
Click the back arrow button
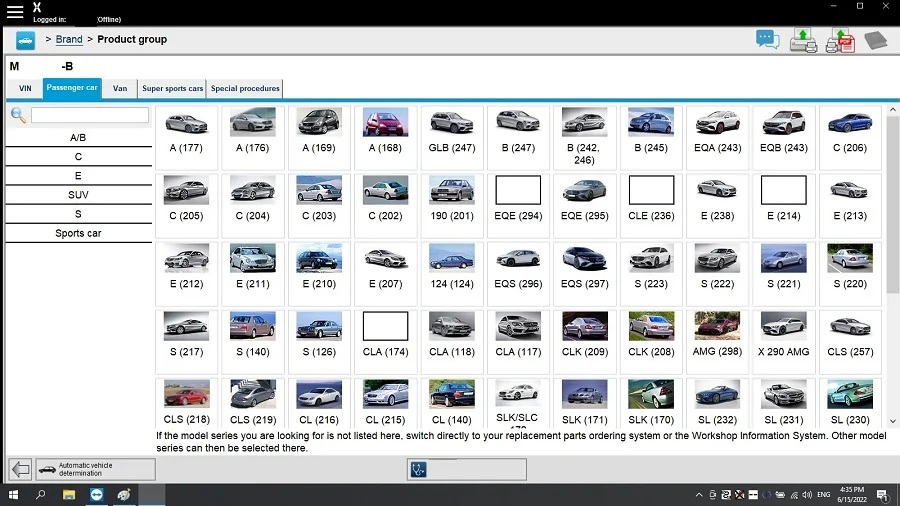pyautogui.click(x=19, y=469)
